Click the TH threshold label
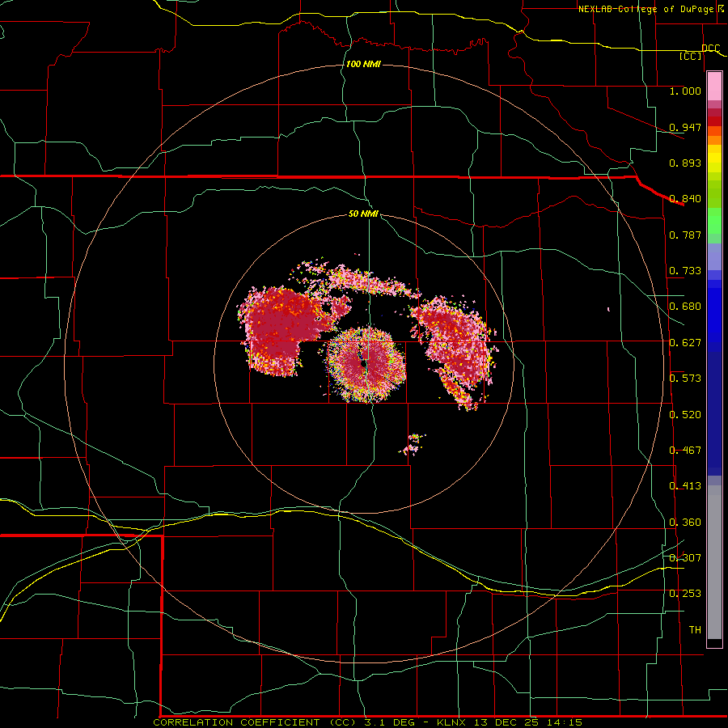This screenshot has width=728, height=728. (695, 630)
